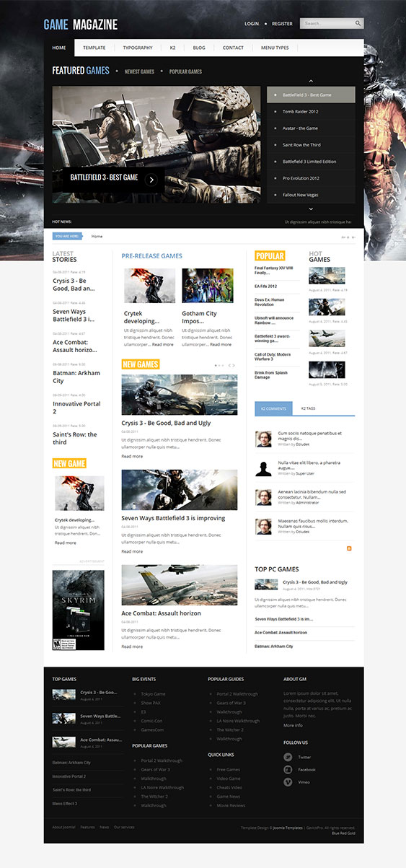The height and width of the screenshot is (868, 406).
Task: Open the Home menu tab
Action: point(59,48)
